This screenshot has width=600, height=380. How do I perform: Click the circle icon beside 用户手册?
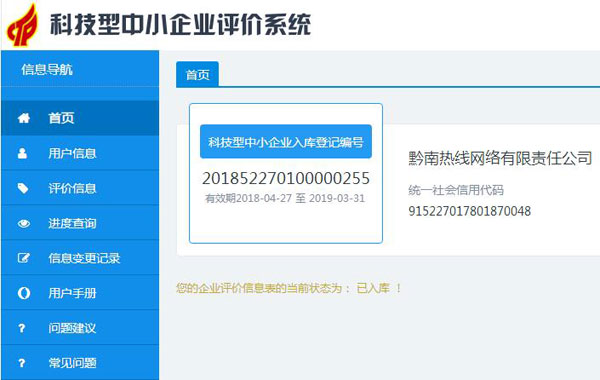click(x=24, y=293)
